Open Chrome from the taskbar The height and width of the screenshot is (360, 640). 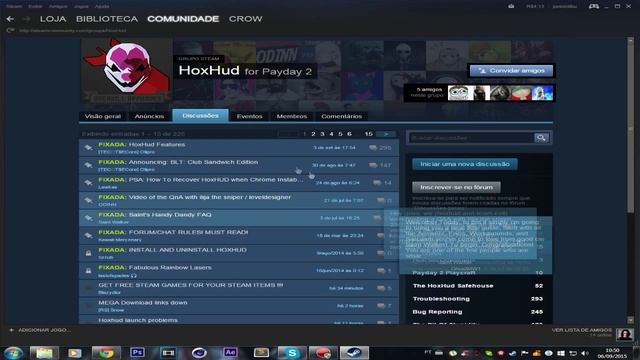tap(106, 353)
